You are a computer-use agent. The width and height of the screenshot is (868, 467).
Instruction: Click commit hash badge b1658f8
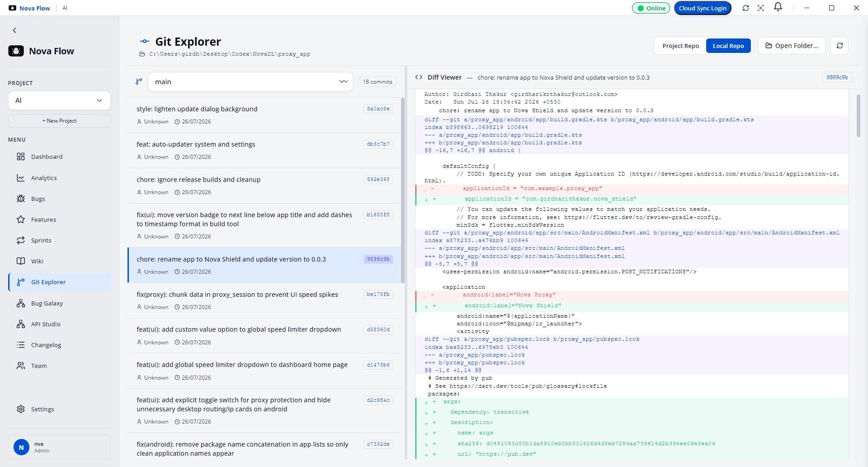[378, 214]
